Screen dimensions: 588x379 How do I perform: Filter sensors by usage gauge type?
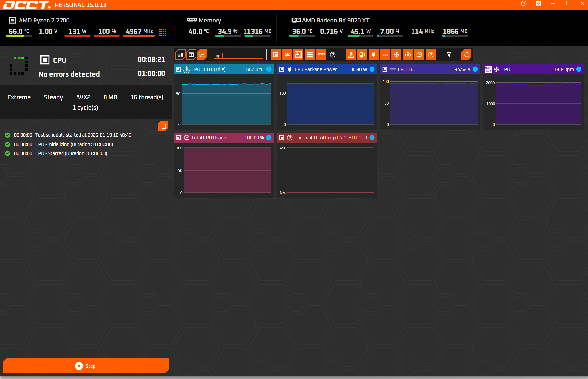pos(419,55)
